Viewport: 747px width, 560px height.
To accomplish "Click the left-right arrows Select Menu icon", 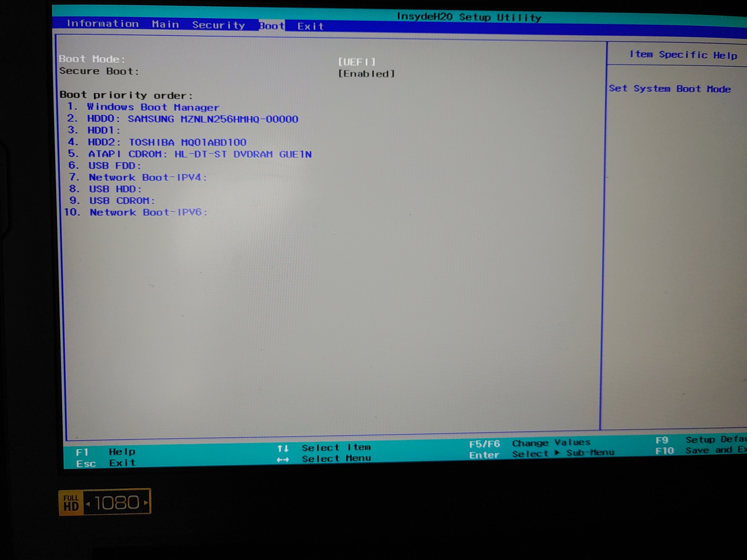I will pyautogui.click(x=283, y=459).
